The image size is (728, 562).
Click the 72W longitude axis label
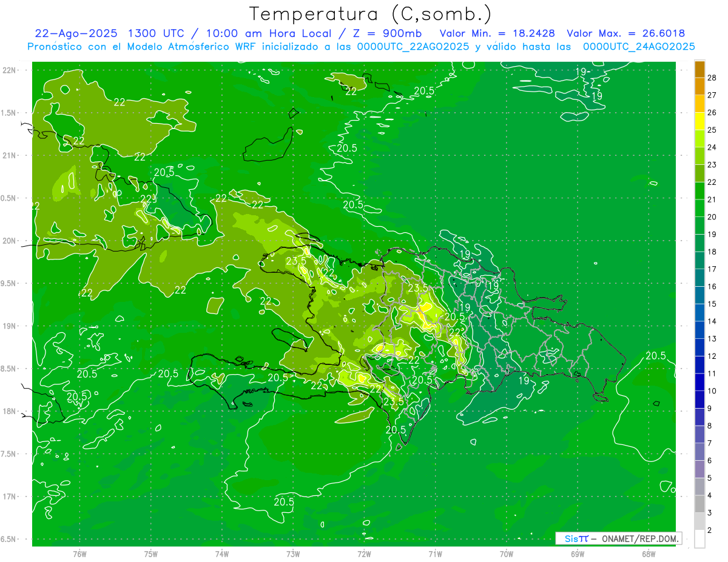[x=364, y=554]
